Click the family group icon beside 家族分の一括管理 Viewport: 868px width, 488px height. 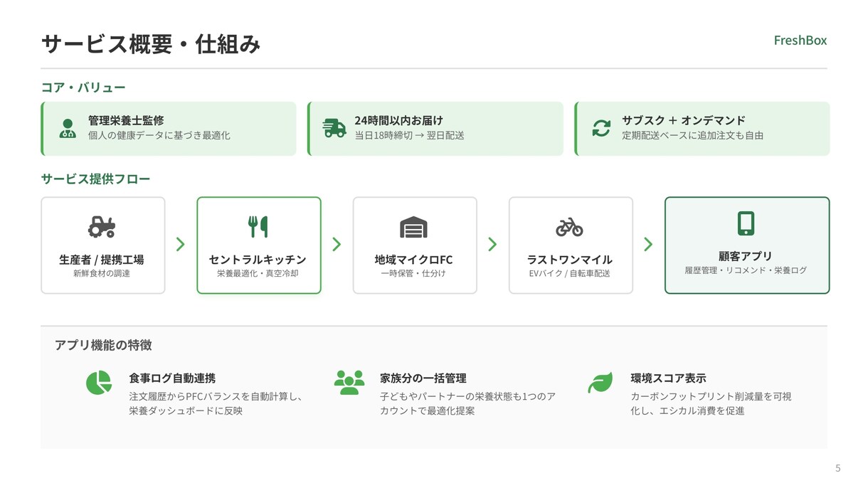(x=349, y=383)
